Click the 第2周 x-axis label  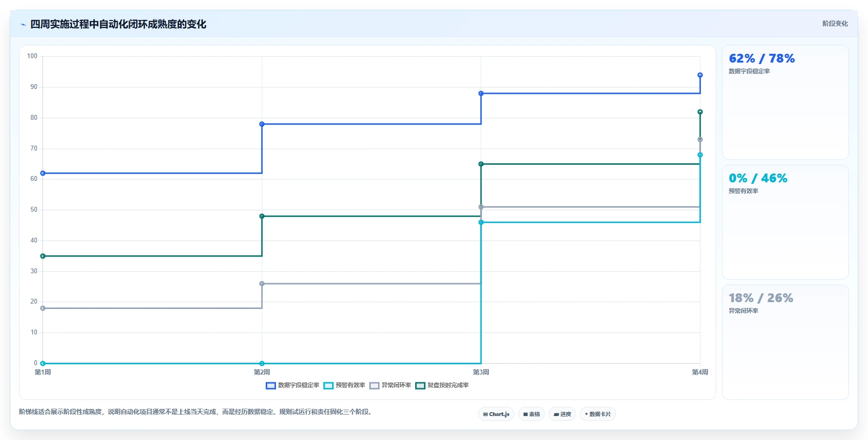pos(262,373)
